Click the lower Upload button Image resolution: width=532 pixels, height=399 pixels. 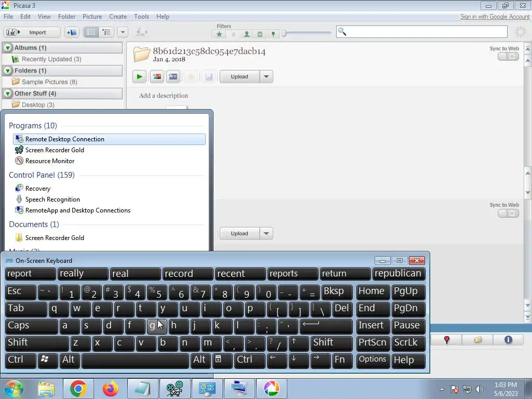(x=240, y=233)
